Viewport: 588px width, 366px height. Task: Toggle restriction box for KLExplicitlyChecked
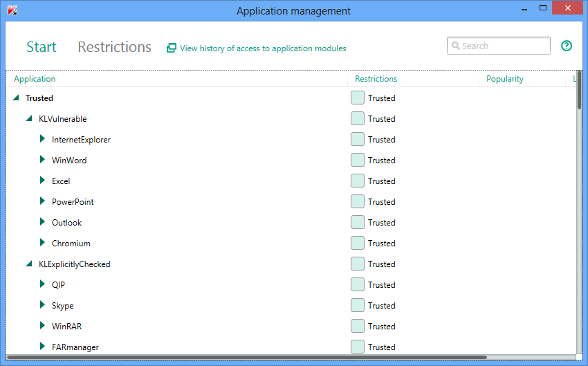click(358, 264)
